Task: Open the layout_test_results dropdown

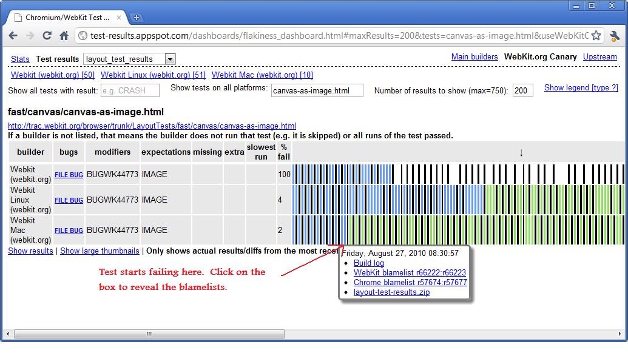Action: coord(170,59)
